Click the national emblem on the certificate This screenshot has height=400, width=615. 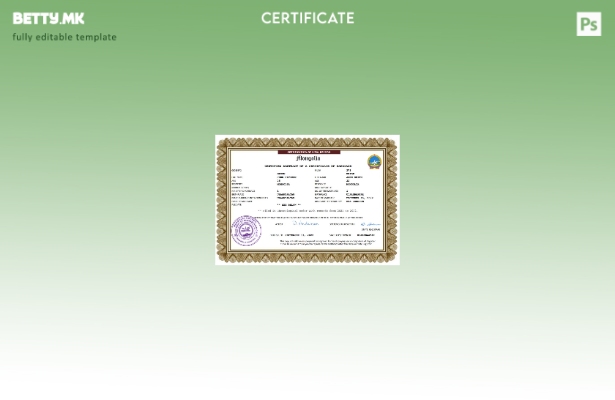pyautogui.click(x=374, y=162)
